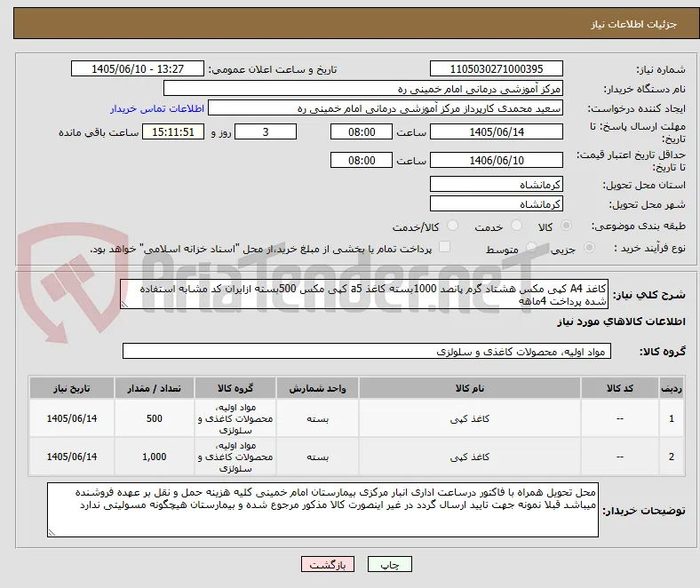The image size is (700, 588).
Task: Click the date 1405/06/14 in row 1
Action: pyautogui.click(x=72, y=418)
